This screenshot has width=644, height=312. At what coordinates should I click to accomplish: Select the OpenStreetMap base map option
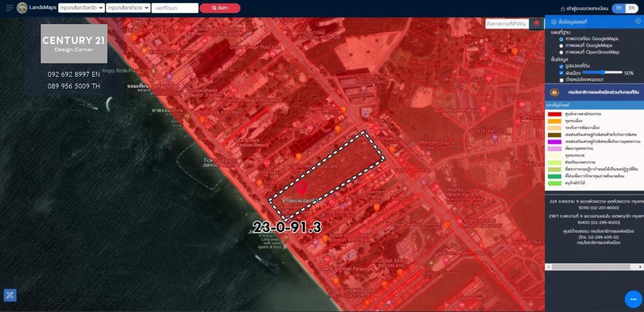[x=561, y=53]
